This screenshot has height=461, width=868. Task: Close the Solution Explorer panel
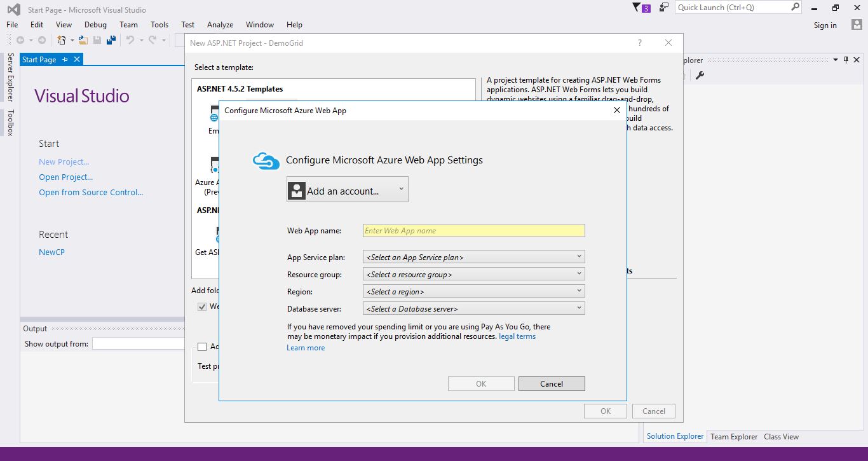[x=857, y=60]
